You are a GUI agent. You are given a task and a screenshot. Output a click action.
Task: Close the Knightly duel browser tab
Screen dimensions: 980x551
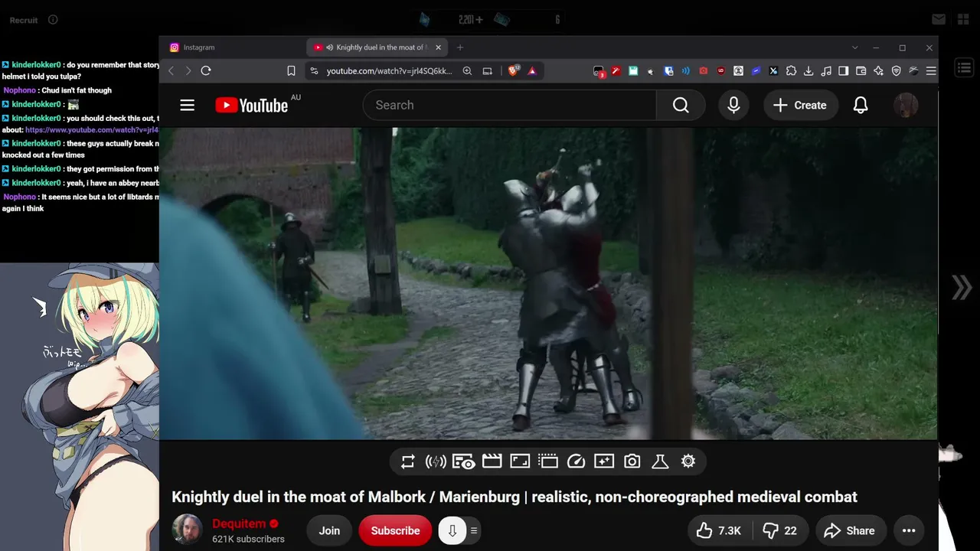tap(438, 47)
